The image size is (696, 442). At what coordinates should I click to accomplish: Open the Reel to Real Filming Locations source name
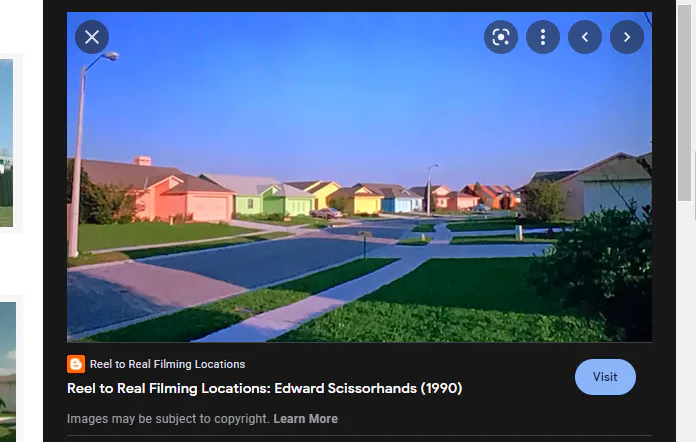pos(167,364)
